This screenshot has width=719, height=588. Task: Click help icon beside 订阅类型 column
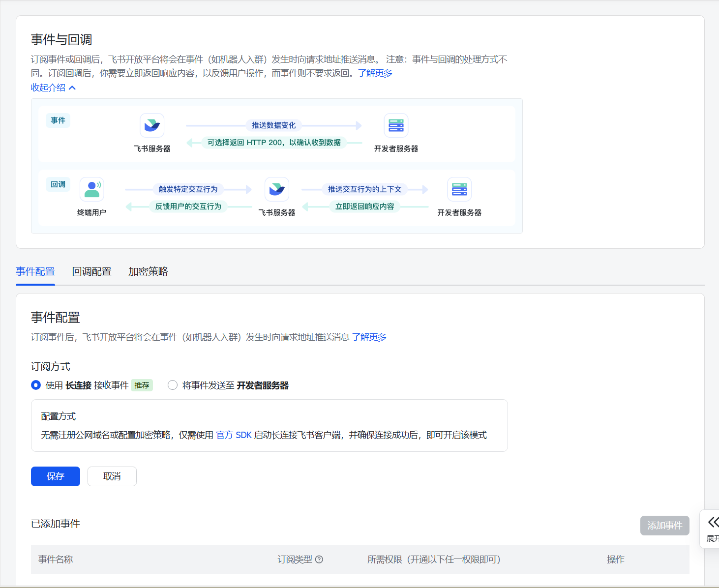[319, 559]
